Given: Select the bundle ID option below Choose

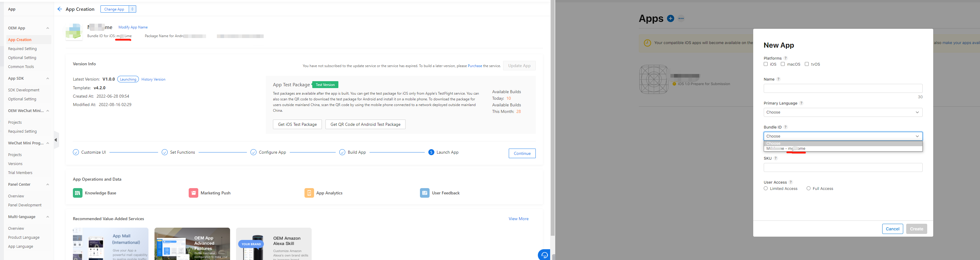Looking at the screenshot, I should (x=843, y=149).
